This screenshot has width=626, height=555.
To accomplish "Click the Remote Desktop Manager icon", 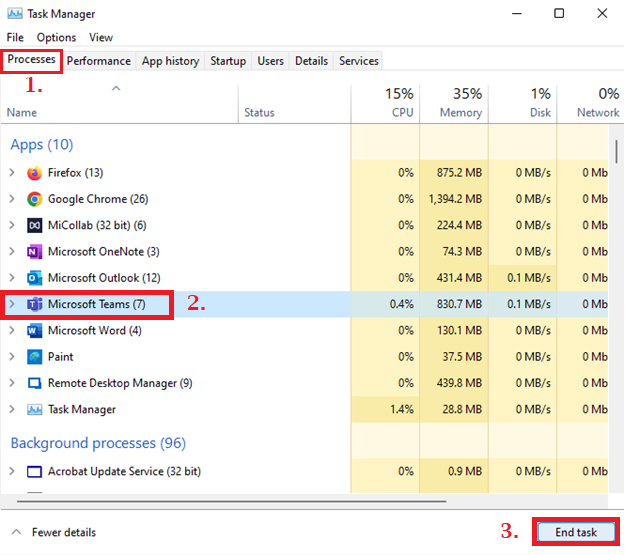I will 34,383.
